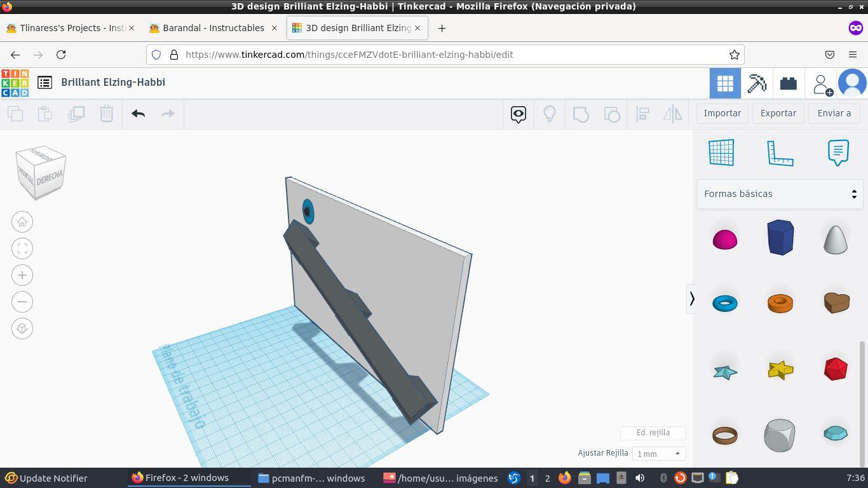Click the Mirror tool icon
This screenshot has width=868, height=488.
tap(672, 114)
